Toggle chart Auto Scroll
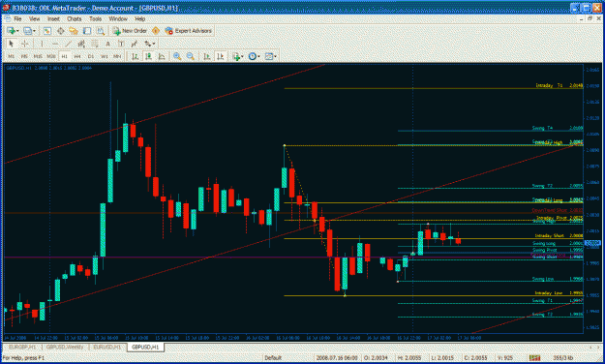 [207, 56]
